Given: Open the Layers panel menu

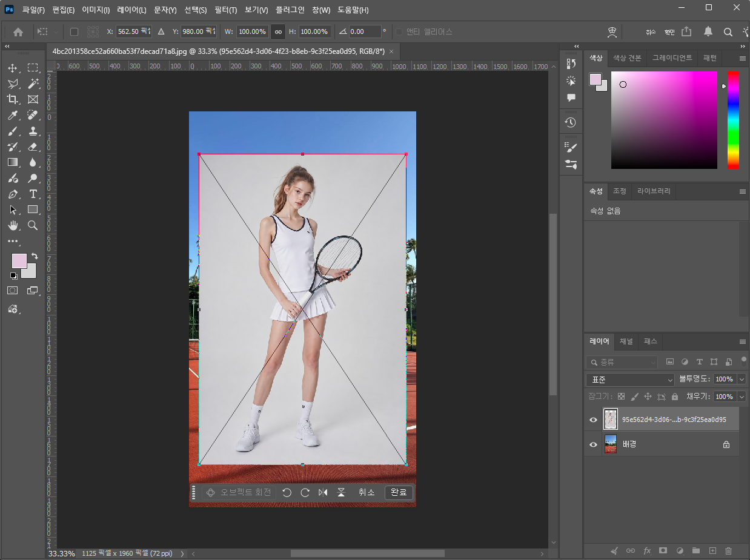Looking at the screenshot, I should (x=743, y=341).
